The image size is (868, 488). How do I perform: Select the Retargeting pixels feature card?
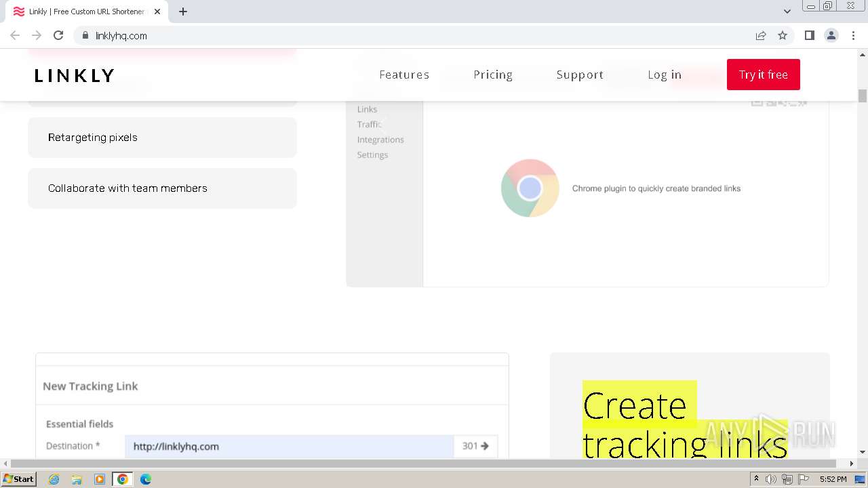(x=163, y=138)
